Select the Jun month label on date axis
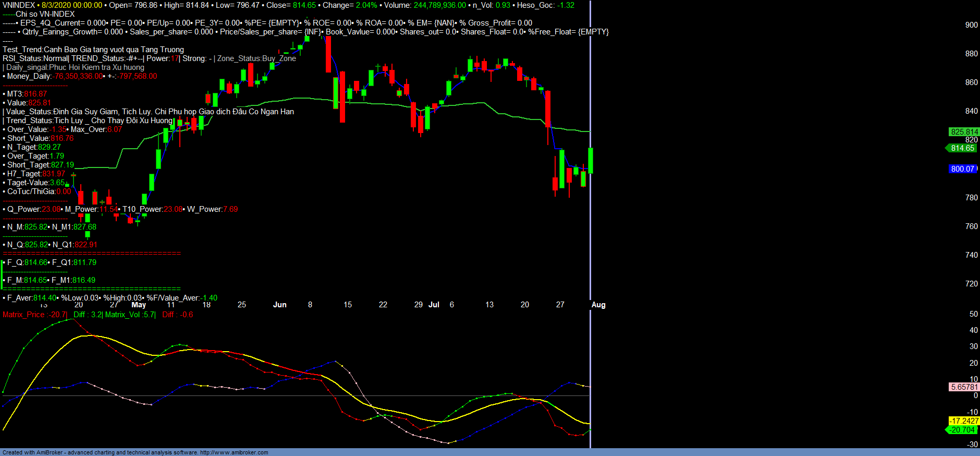This screenshot has width=980, height=456. coord(280,305)
